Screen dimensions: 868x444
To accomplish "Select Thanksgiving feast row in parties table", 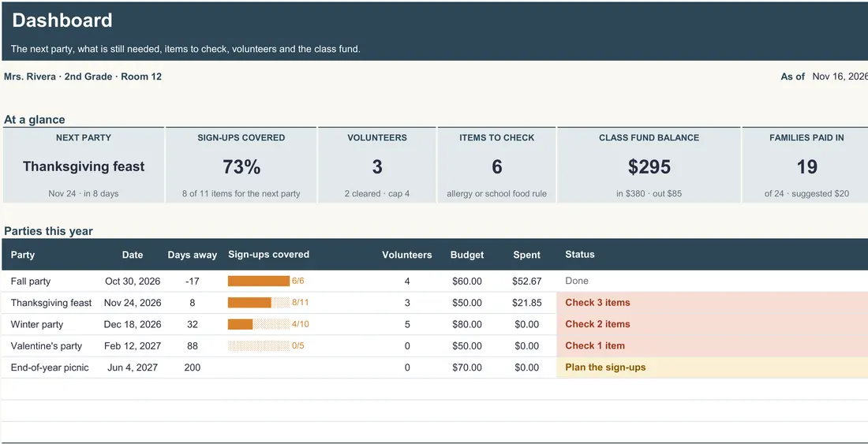I will pyautogui.click(x=51, y=303).
